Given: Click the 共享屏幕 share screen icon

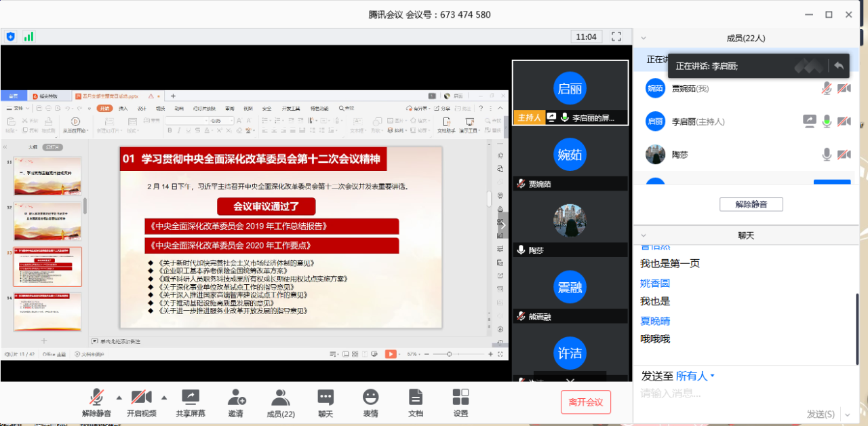Looking at the screenshot, I should (x=191, y=398).
